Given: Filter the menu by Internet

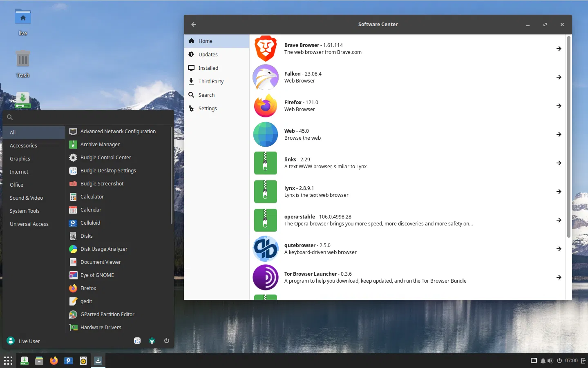Looking at the screenshot, I should tap(34, 172).
